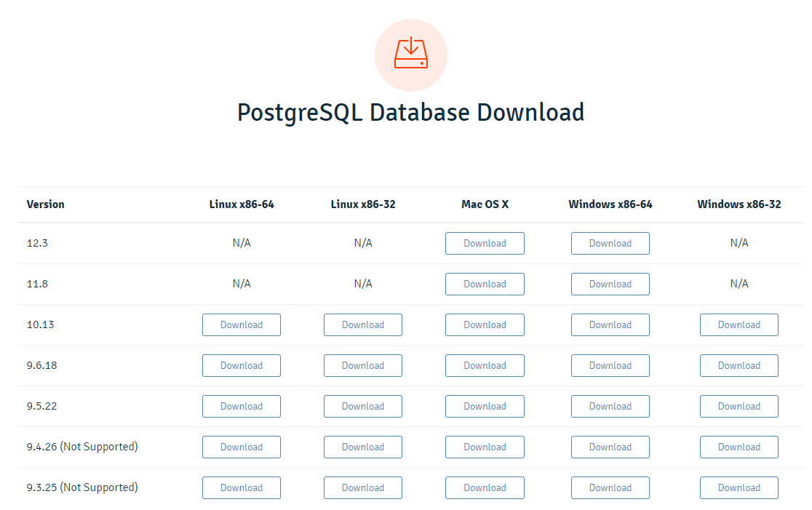
Task: Download version 9.4.26 for Windows x86-32
Action: (x=739, y=447)
